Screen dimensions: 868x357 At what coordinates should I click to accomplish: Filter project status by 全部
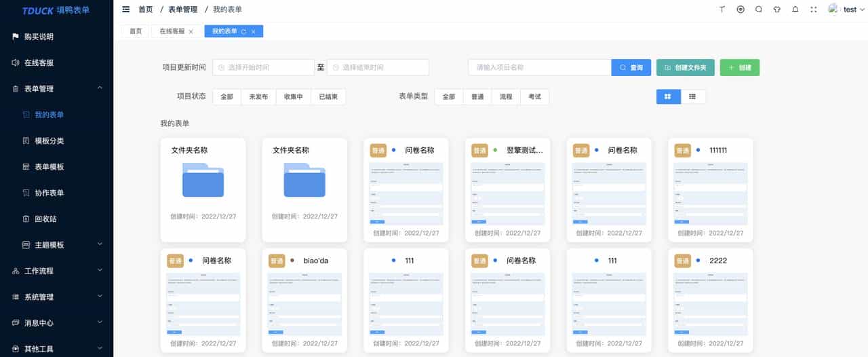[x=226, y=97]
